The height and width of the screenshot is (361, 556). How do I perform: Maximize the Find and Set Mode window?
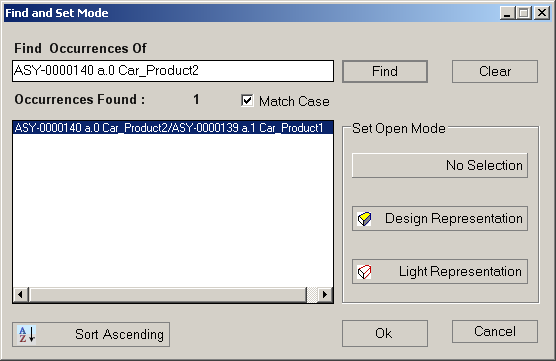tap(524, 13)
